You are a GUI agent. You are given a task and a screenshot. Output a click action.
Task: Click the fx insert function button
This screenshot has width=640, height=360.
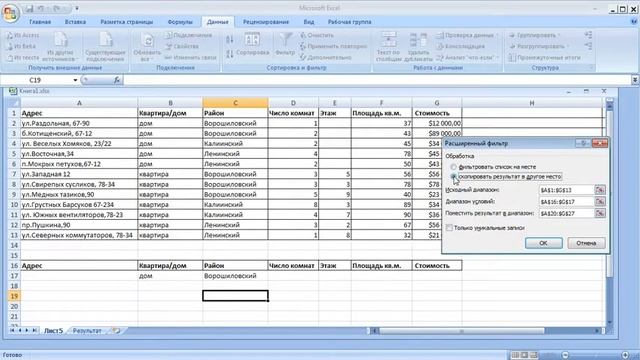117,80
